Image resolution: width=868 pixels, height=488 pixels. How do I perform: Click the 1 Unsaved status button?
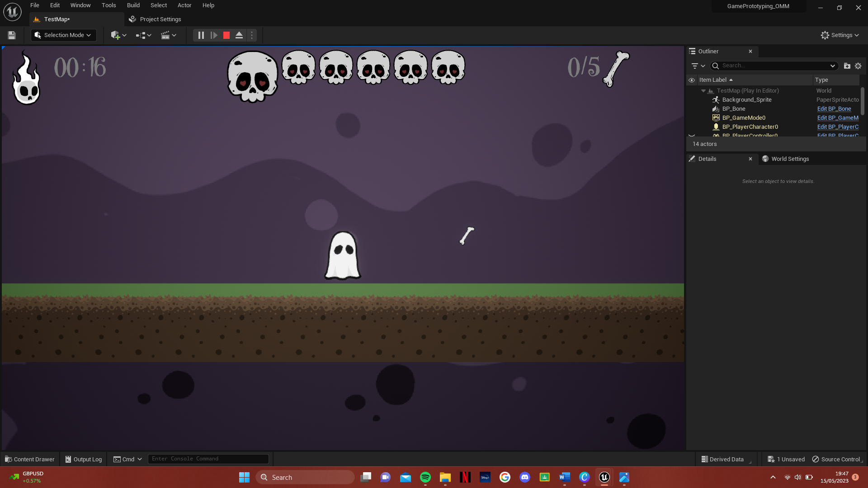click(x=786, y=459)
